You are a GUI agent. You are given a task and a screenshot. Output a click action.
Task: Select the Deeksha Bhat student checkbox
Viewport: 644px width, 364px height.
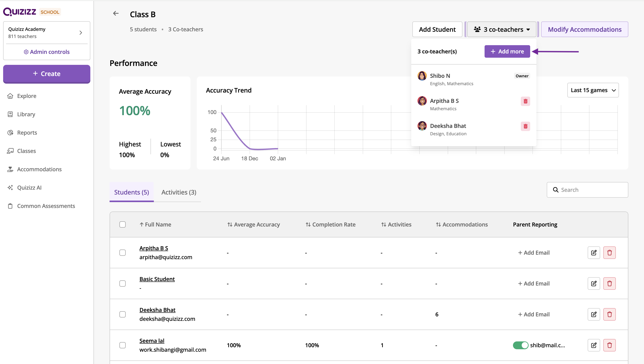[x=123, y=314]
